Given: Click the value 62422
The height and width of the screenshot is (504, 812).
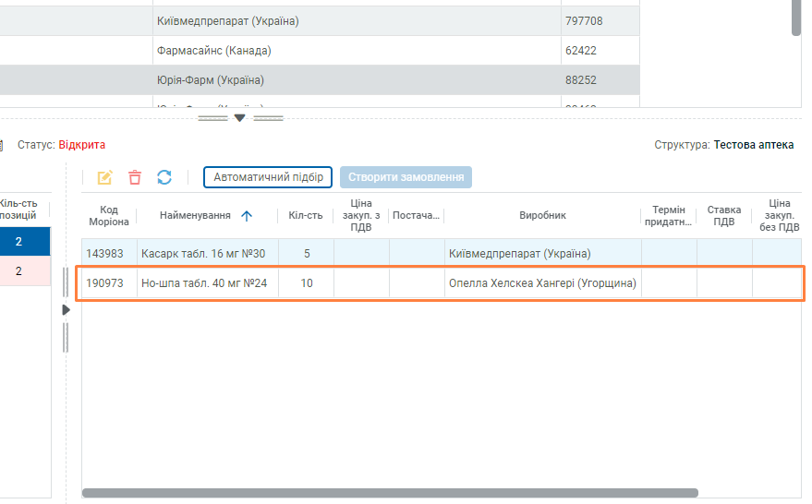Looking at the screenshot, I should (580, 50).
